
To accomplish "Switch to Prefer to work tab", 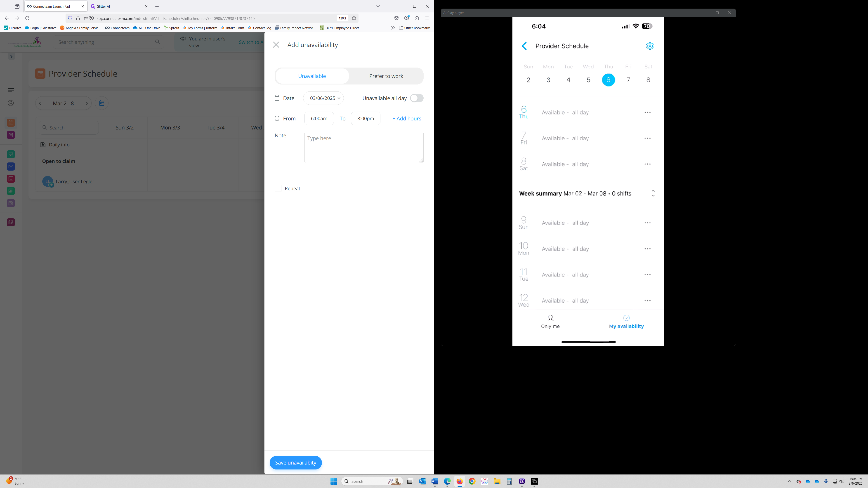I will click(x=386, y=76).
